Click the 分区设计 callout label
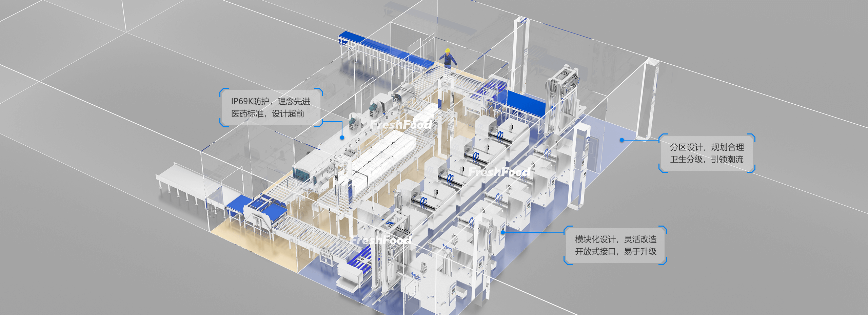The height and width of the screenshot is (315, 868). pos(707,153)
